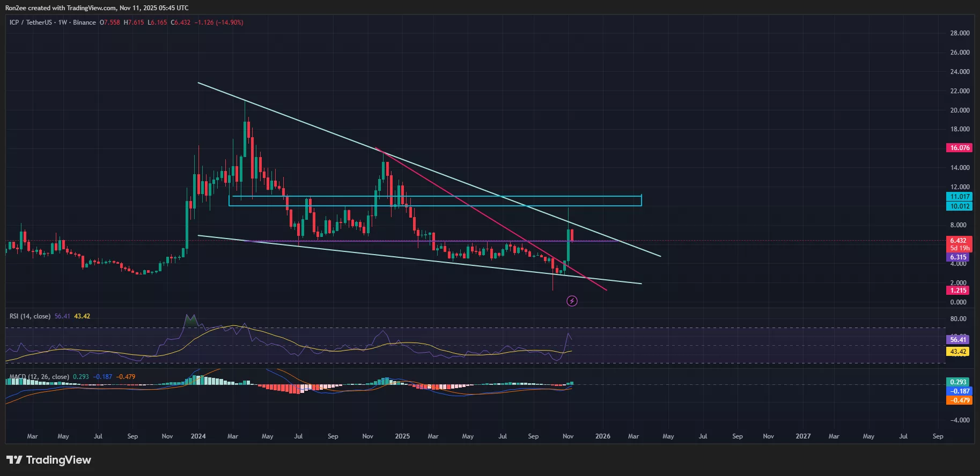Click the cyan 11.017 price label
980x476 pixels.
tap(959, 197)
